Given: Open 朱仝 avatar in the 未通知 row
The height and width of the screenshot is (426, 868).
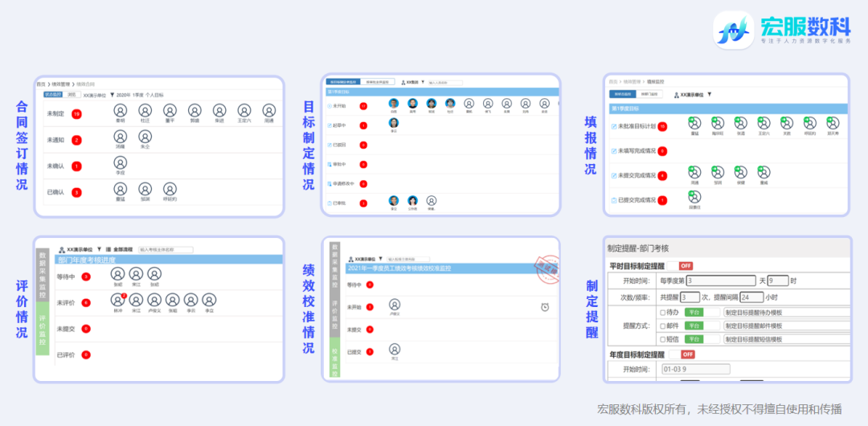Looking at the screenshot, I should pos(145,137).
